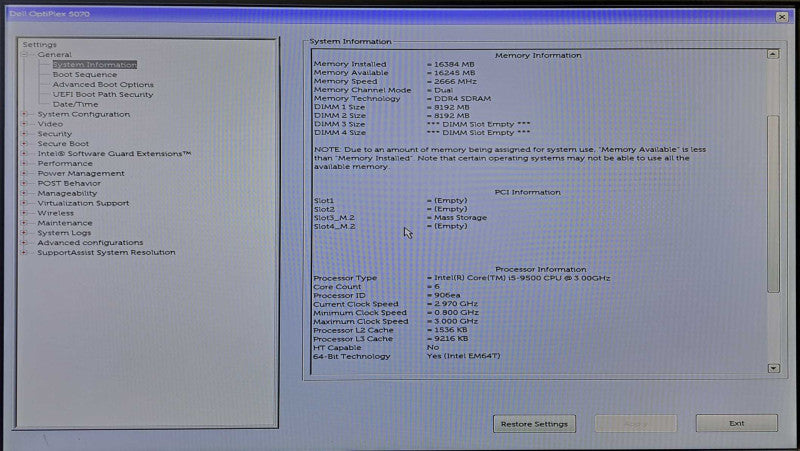
Task: Expand the Performance node
Action: 24,164
